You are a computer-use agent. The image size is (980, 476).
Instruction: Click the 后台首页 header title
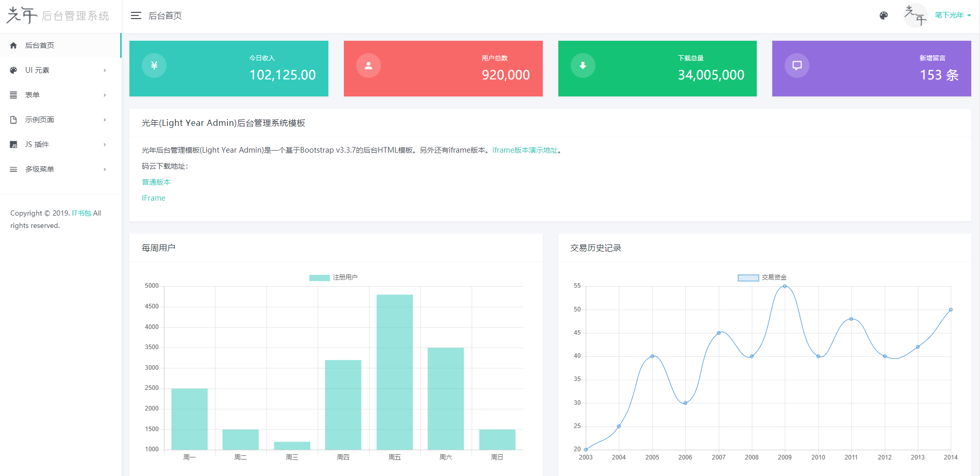(165, 15)
